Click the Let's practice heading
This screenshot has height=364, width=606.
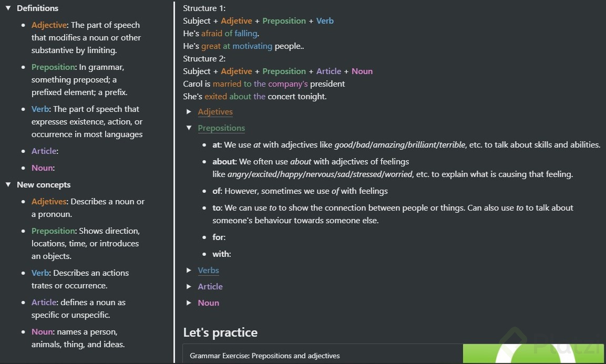[x=220, y=332]
